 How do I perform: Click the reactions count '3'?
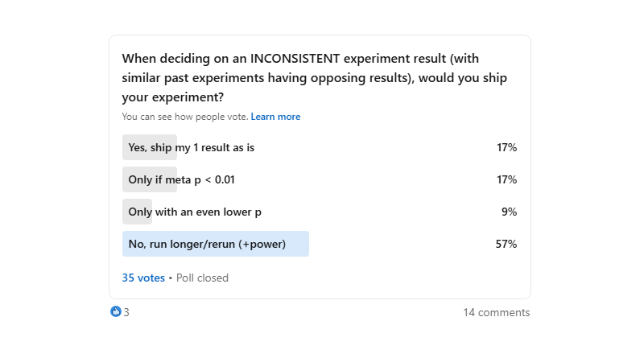click(x=126, y=312)
